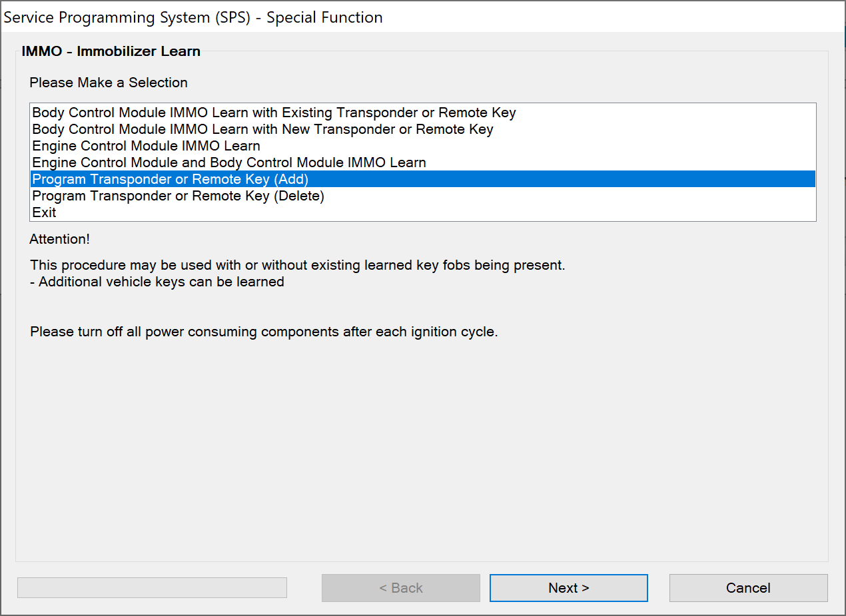Image resolution: width=846 pixels, height=616 pixels.
Task: Click the IMMO - Immobilizer Learn group heading
Action: pyautogui.click(x=111, y=51)
